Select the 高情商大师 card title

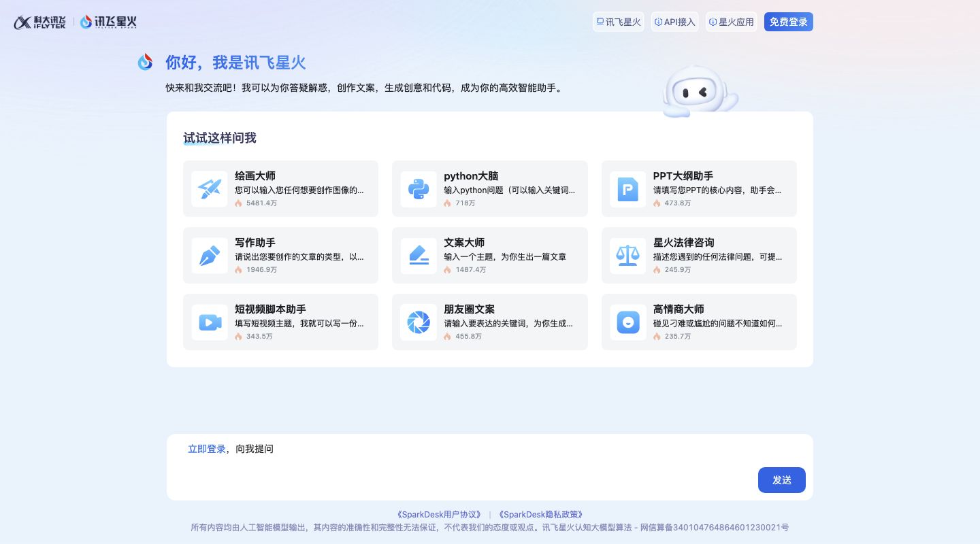click(x=679, y=309)
